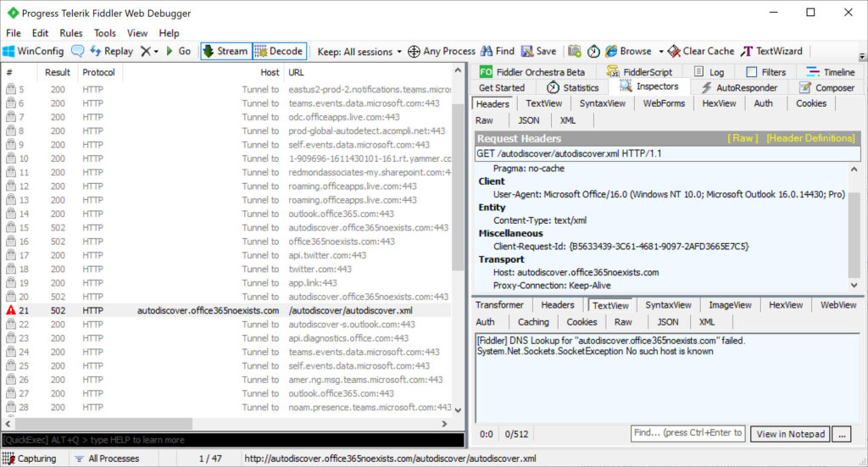This screenshot has height=467, width=868.
Task: Open the Remove sessions dropdown arrow
Action: click(x=156, y=52)
